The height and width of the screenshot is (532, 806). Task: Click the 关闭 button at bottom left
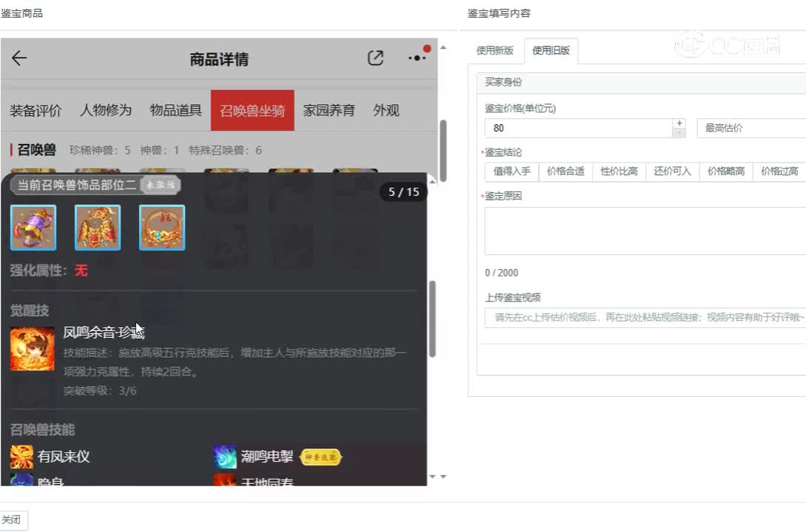click(x=12, y=519)
